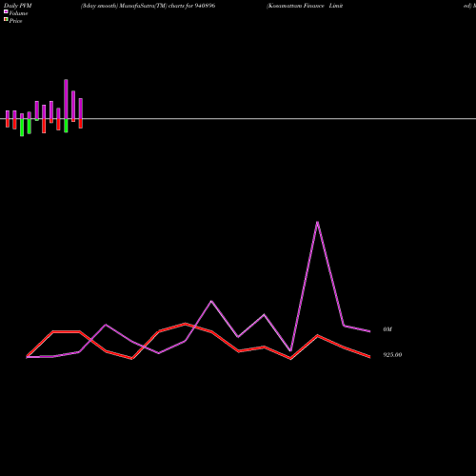The image size is (476, 476).
Task: Click the '0M' volume value label
Action: point(387,329)
